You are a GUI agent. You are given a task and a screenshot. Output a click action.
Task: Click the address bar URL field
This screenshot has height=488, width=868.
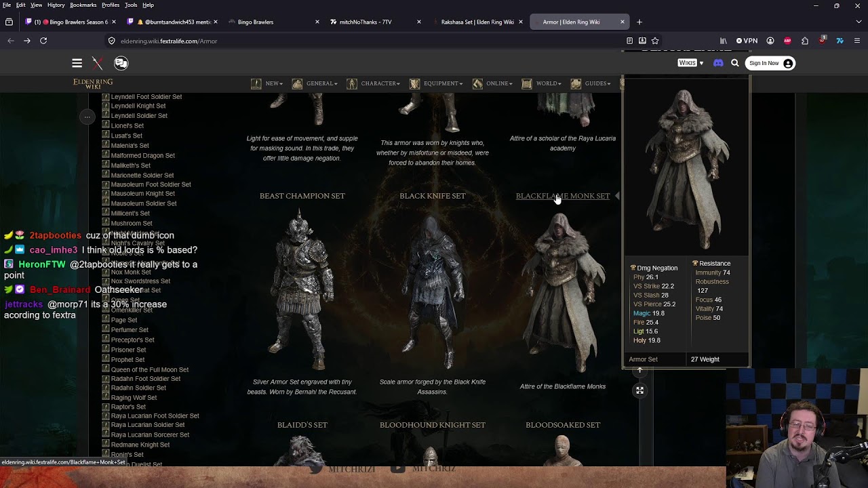click(366, 41)
